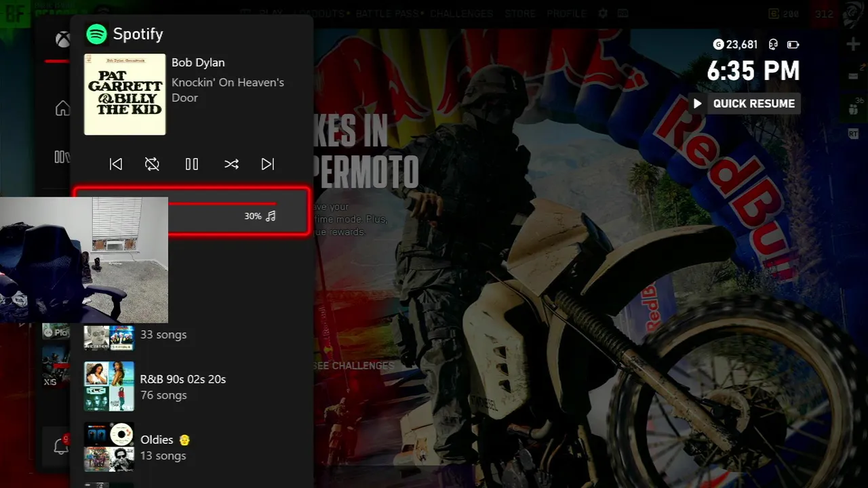
Task: Follow the SEE CHALLENGES link
Action: click(353, 365)
